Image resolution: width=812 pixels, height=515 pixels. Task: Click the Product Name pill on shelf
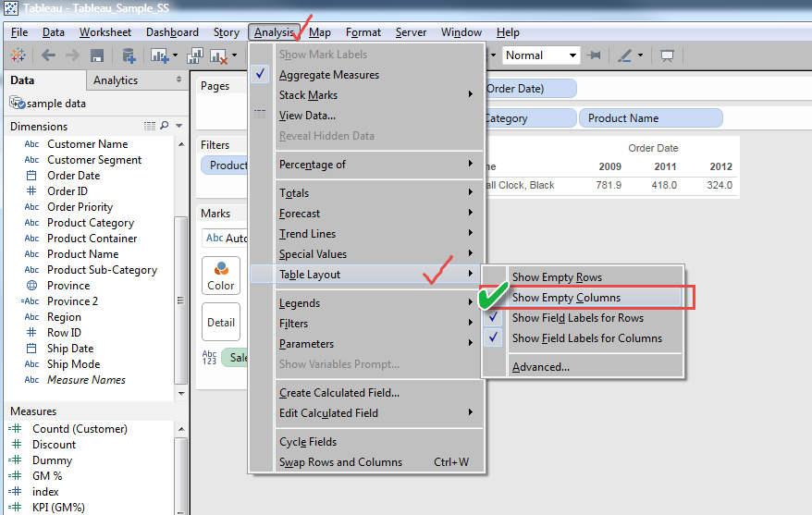pos(650,118)
